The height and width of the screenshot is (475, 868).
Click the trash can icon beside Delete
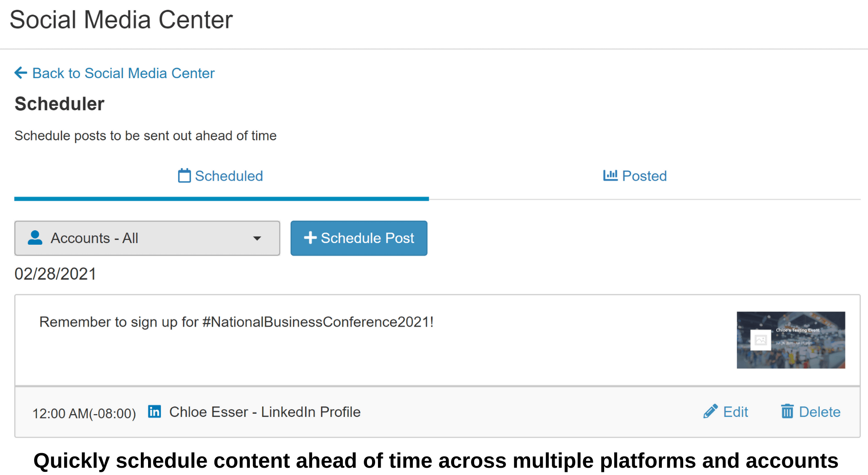point(787,411)
